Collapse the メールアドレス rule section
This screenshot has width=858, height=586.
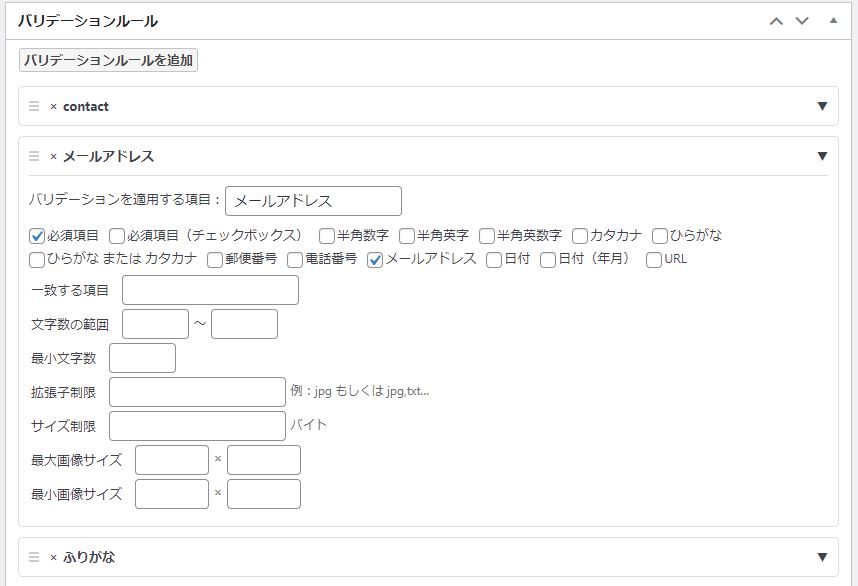coord(822,156)
